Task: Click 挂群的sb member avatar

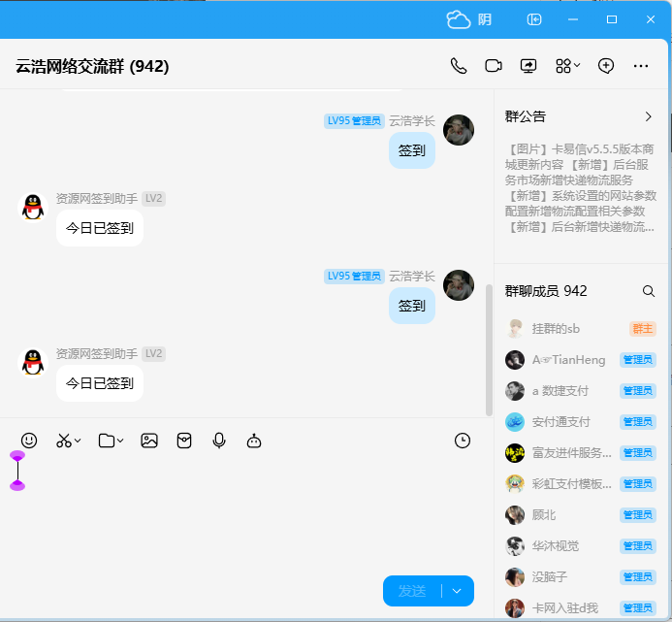Action: (515, 329)
